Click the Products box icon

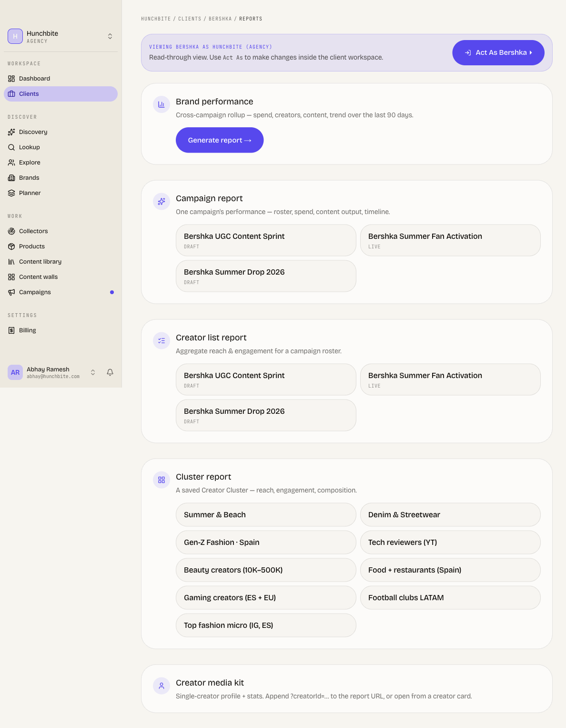(11, 246)
